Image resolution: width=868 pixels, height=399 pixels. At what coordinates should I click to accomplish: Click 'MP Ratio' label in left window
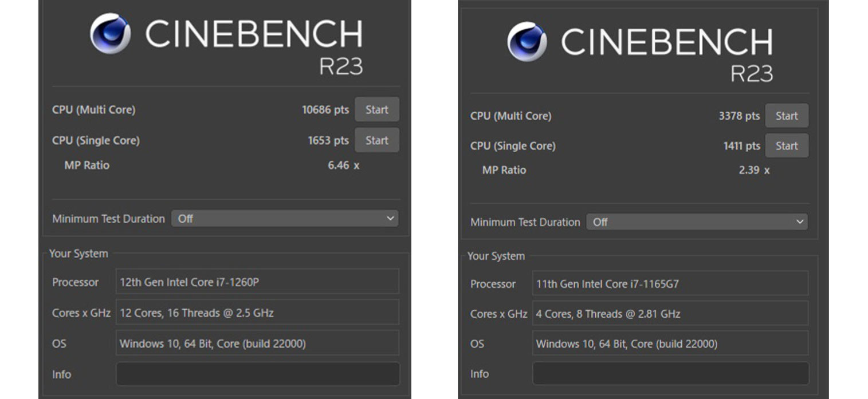[87, 165]
